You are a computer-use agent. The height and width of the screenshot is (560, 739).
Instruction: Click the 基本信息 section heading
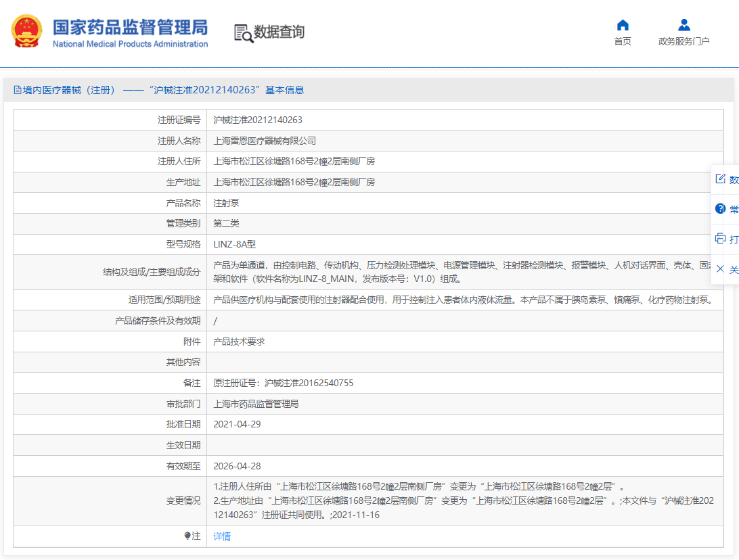pos(284,90)
